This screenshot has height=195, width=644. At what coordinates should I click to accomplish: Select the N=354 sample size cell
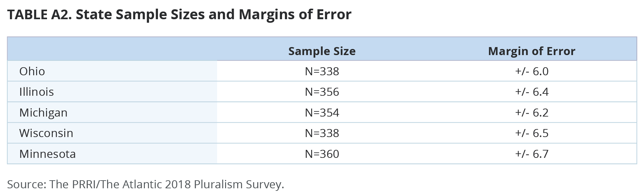coord(322,113)
